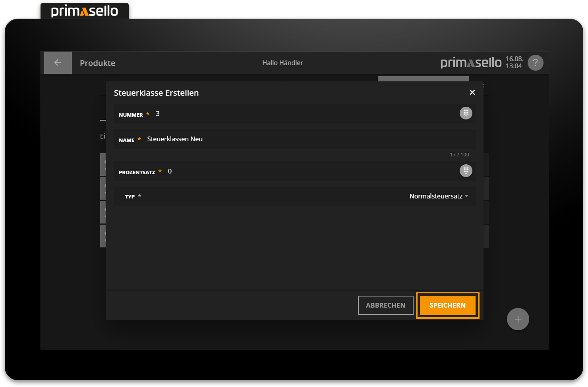Viewport: 588px width, 387px height.
Task: Click the 'Steuerklasse Erstellen' dialog heading
Action: tap(156, 93)
